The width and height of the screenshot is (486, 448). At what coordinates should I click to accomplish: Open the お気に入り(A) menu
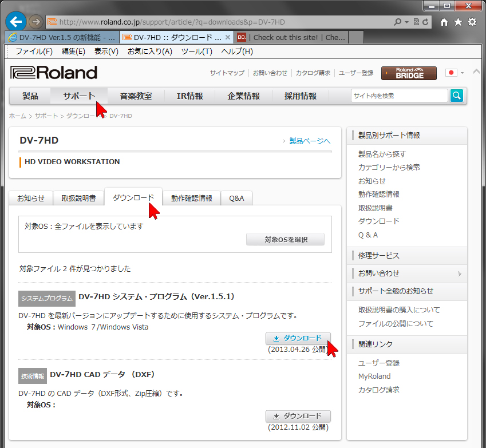[149, 51]
